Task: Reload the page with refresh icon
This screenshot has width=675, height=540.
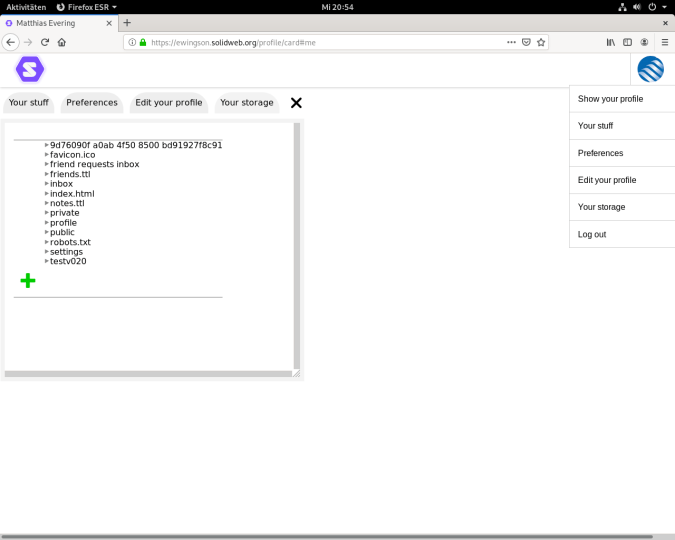Action: click(45, 42)
